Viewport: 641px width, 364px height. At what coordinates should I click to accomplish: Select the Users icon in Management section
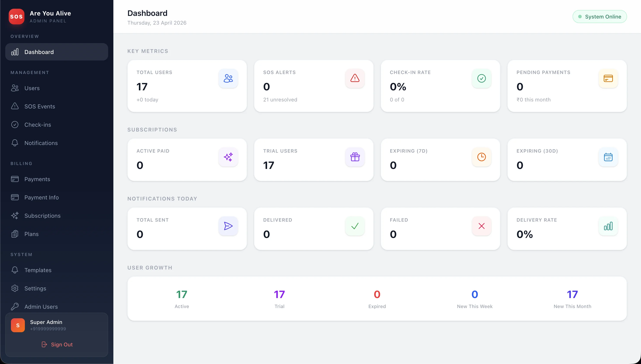tap(15, 88)
